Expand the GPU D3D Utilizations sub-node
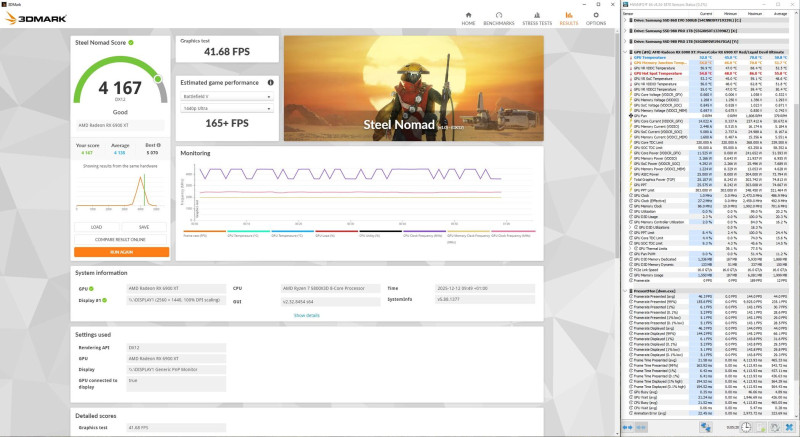The height and width of the screenshot is (437, 800). tap(632, 227)
